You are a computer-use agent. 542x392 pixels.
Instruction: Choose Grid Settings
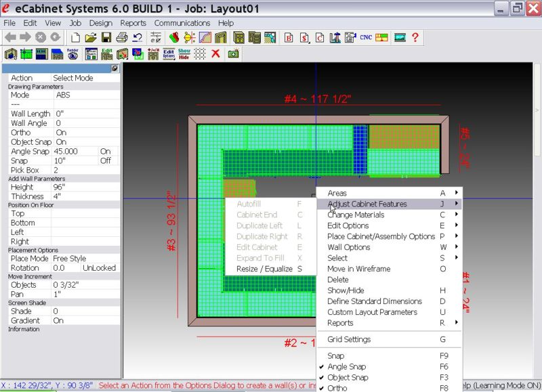tap(390, 339)
